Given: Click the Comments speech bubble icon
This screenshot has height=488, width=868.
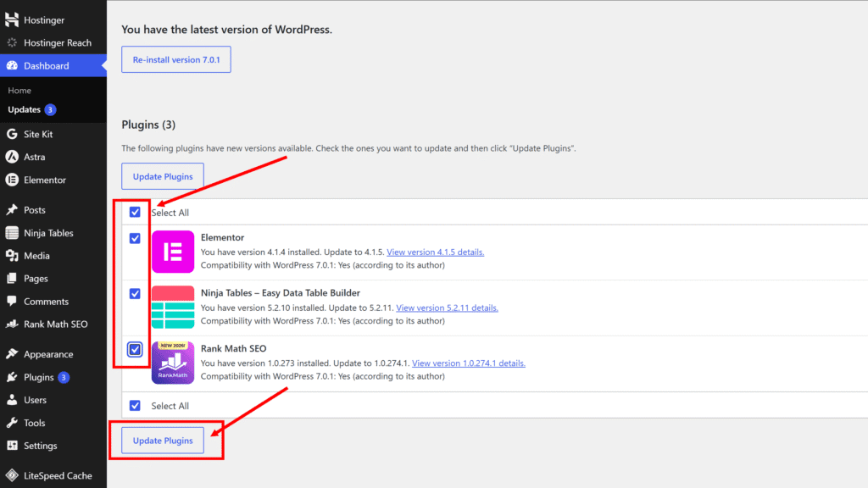Looking at the screenshot, I should pos(12,301).
